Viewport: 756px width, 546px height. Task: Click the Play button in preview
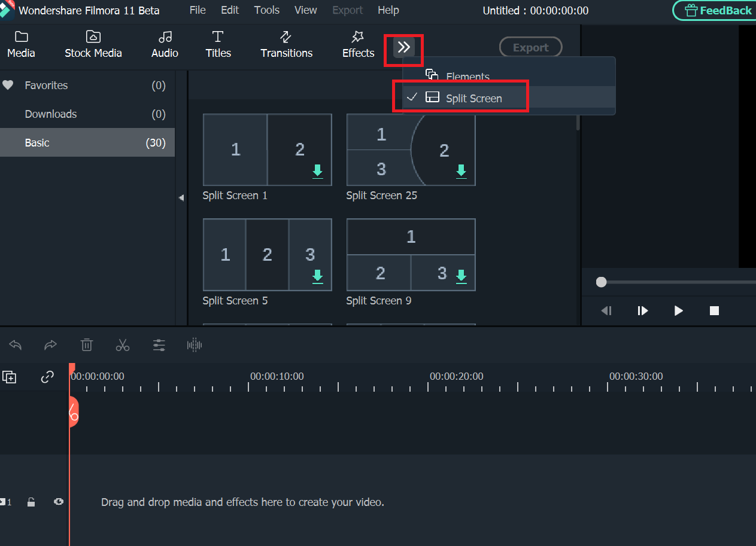point(678,310)
